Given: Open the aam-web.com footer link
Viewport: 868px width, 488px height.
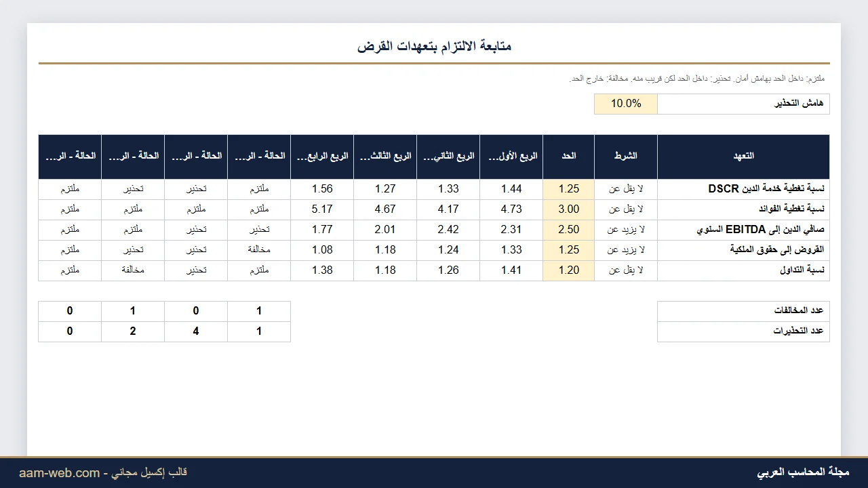Looking at the screenshot, I should pyautogui.click(x=60, y=473).
